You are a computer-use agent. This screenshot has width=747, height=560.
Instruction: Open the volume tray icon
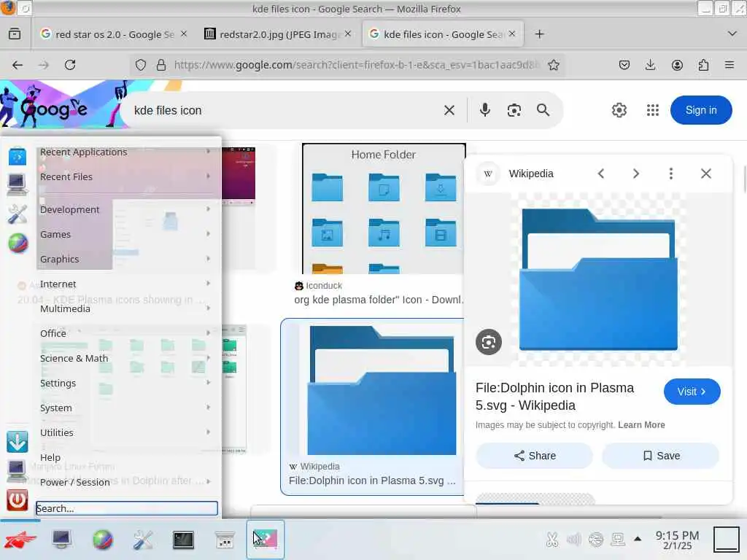coord(574,539)
